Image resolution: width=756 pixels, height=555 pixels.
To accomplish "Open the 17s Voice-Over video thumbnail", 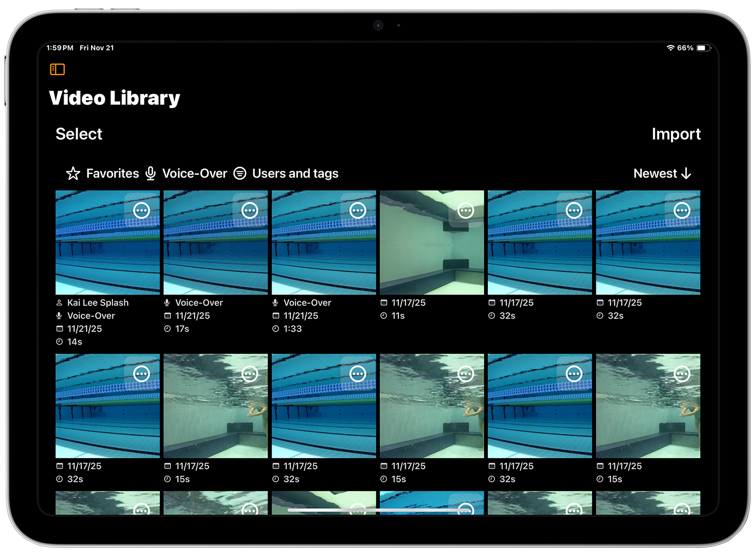I will tap(216, 242).
